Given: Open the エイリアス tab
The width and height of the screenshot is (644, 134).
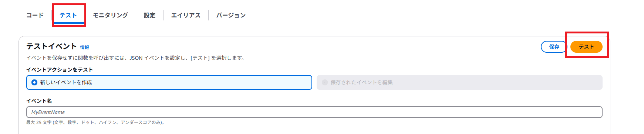Looking at the screenshot, I should [x=186, y=15].
